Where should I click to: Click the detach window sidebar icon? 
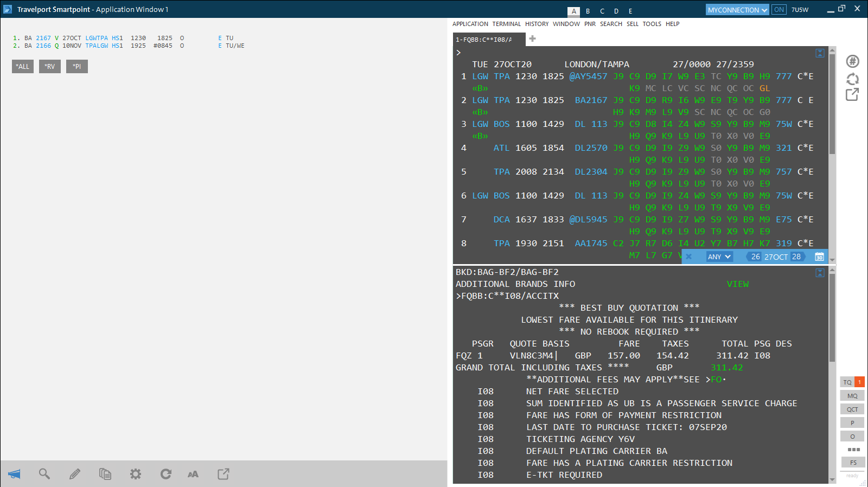(x=852, y=94)
